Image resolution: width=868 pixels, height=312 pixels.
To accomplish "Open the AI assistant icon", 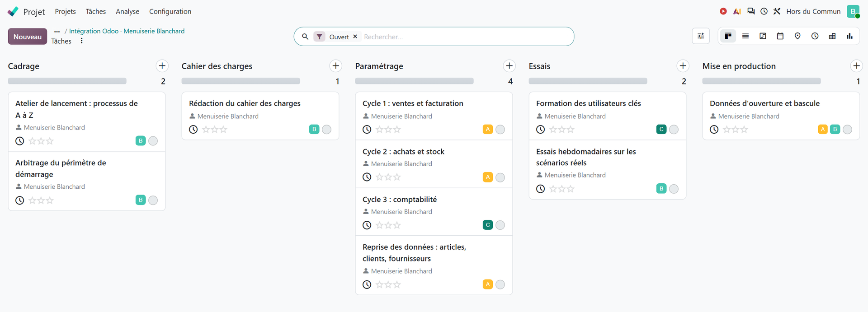I will coord(737,11).
